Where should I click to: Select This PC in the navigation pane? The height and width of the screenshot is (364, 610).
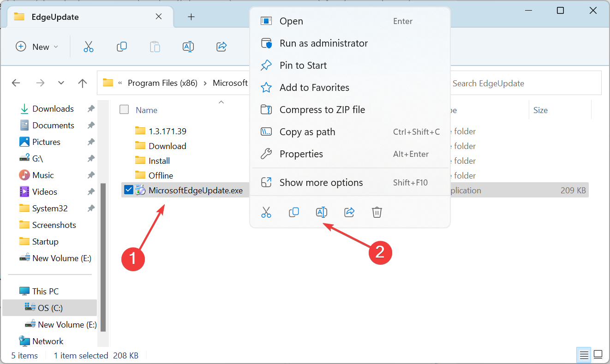coord(45,292)
